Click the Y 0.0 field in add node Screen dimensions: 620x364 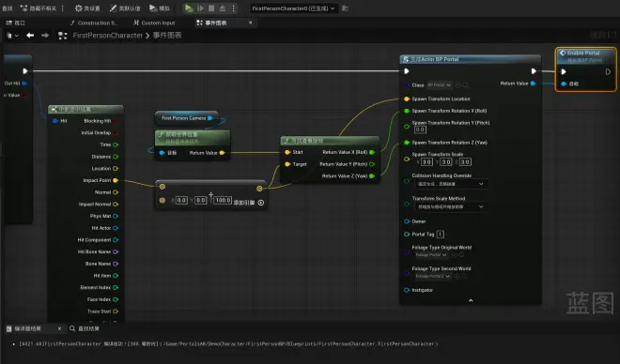click(201, 201)
